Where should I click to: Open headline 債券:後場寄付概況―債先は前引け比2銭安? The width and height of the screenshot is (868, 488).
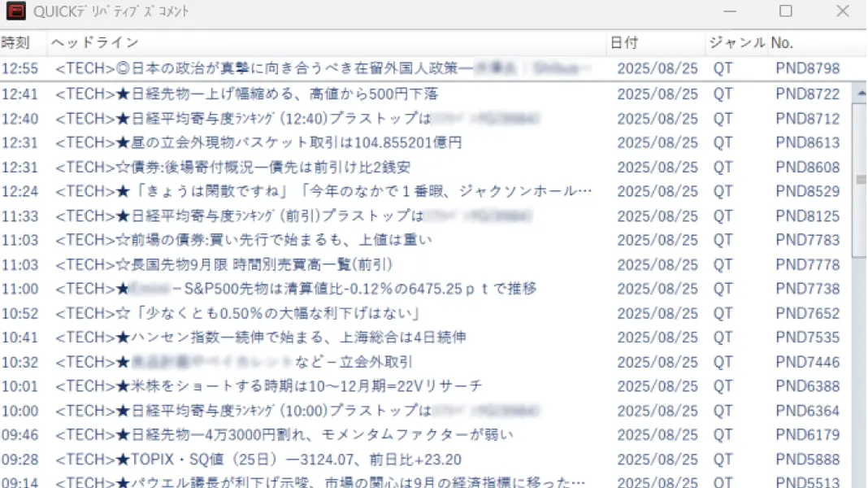[233, 167]
